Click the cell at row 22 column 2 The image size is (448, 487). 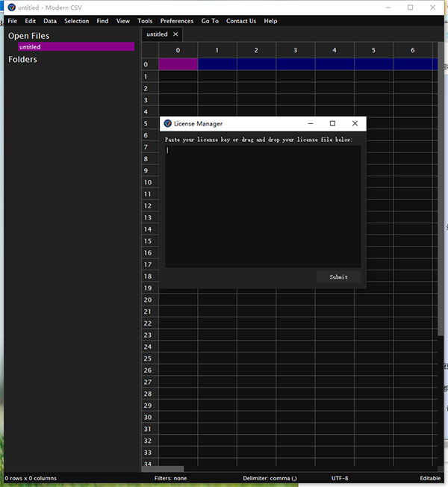256,323
